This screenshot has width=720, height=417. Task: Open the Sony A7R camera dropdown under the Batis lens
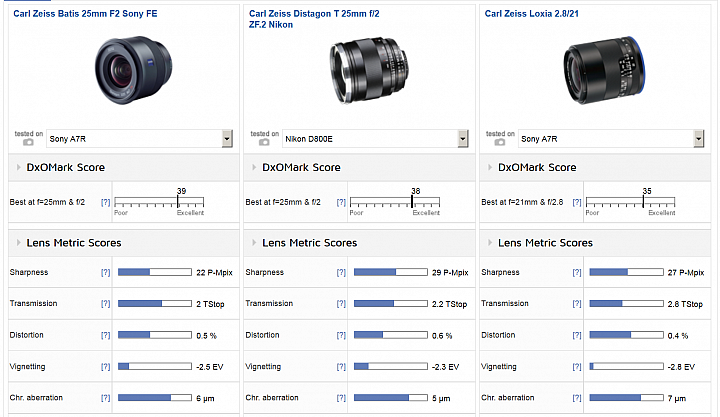click(227, 139)
